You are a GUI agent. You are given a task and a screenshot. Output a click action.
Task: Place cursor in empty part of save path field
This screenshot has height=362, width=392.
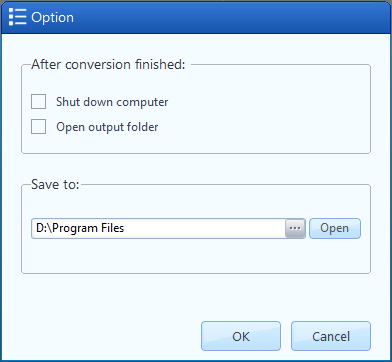click(x=203, y=228)
